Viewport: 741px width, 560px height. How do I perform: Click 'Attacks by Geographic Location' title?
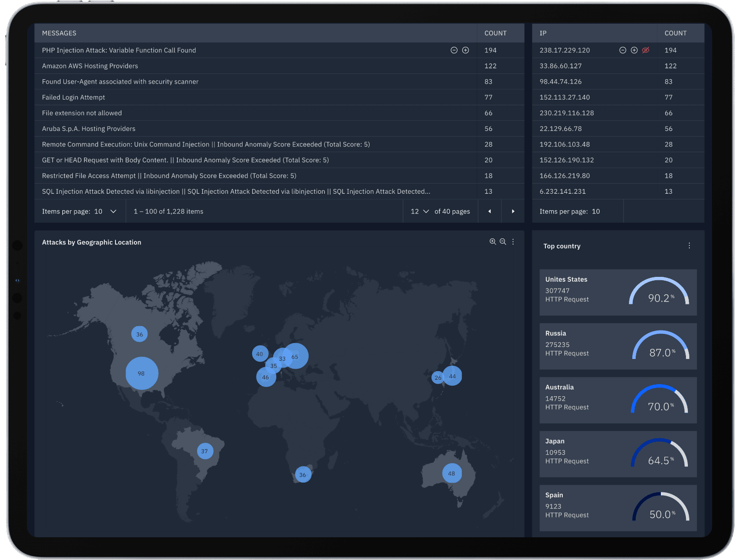[92, 243]
